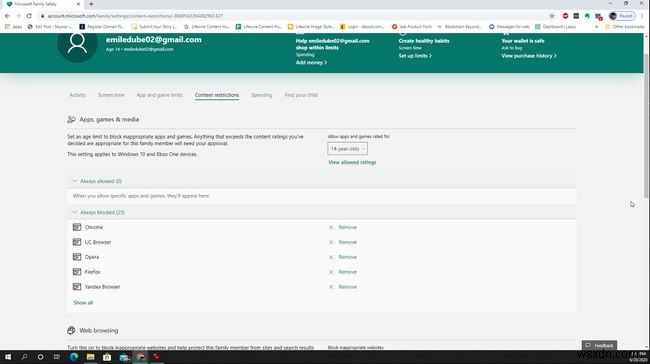Click Firefox app icon in blocked list
The height and width of the screenshot is (364, 650).
point(77,272)
